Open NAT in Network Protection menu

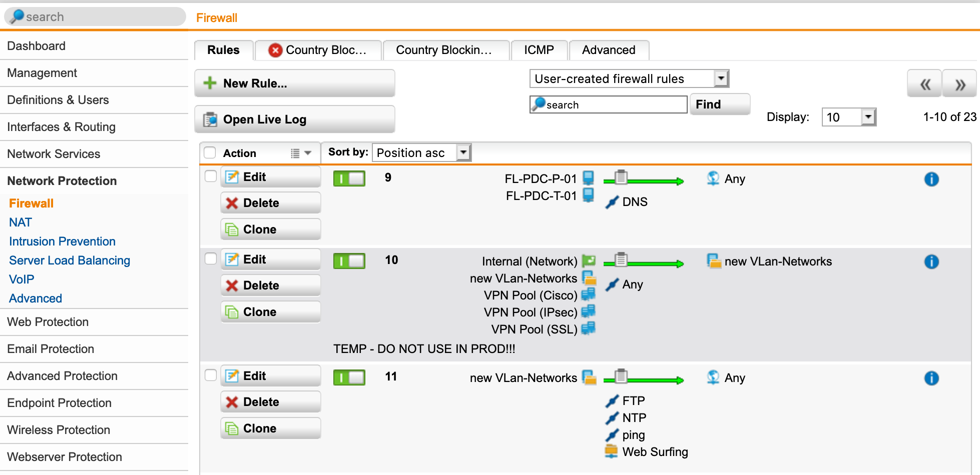[21, 222]
